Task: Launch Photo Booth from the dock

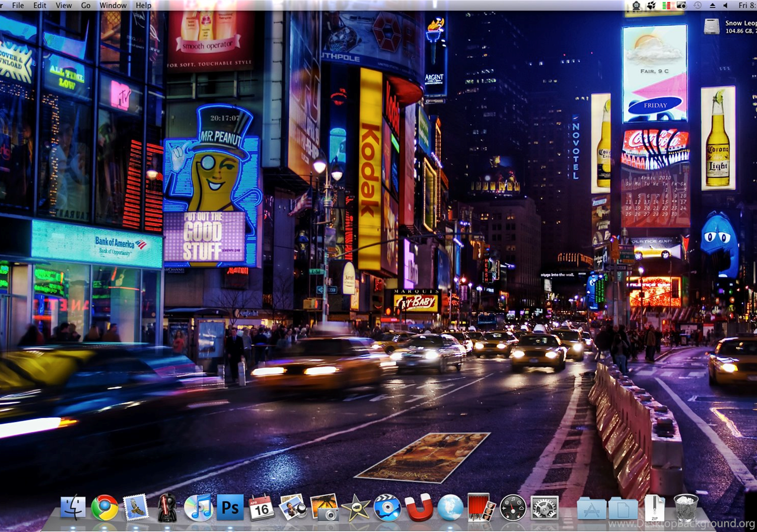Action: tap(481, 507)
